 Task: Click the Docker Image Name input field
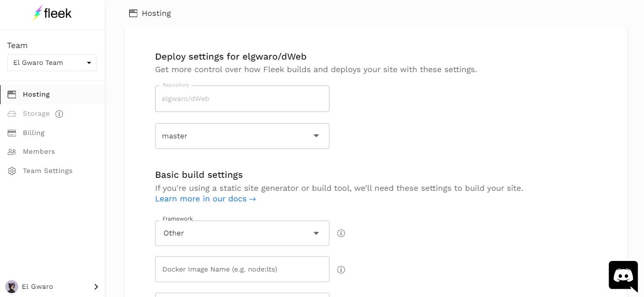[x=242, y=269]
